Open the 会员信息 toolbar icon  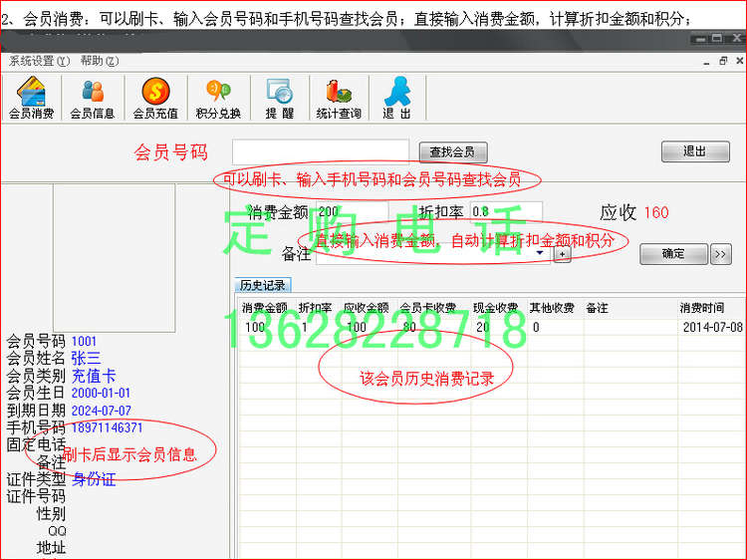pos(93,98)
